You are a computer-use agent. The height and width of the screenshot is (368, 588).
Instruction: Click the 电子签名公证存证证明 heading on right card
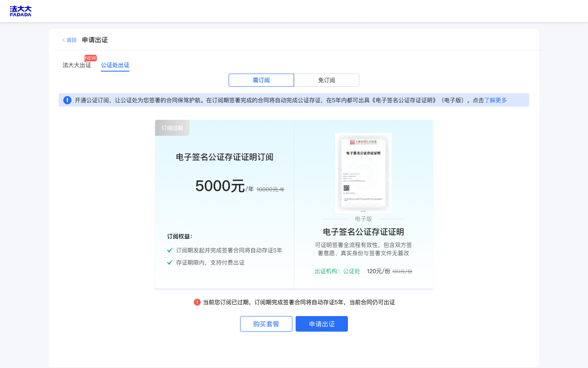[363, 232]
